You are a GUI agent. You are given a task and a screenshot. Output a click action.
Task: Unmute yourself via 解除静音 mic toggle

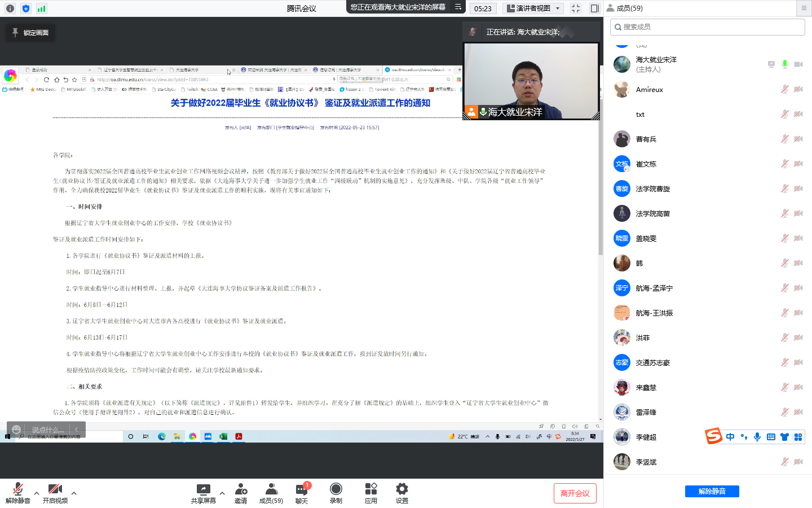coord(19,492)
